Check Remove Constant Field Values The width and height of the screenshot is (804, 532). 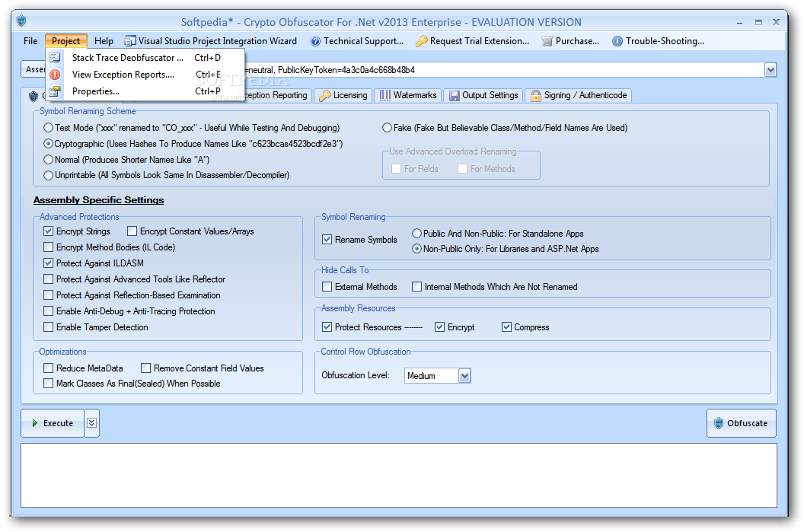145,368
